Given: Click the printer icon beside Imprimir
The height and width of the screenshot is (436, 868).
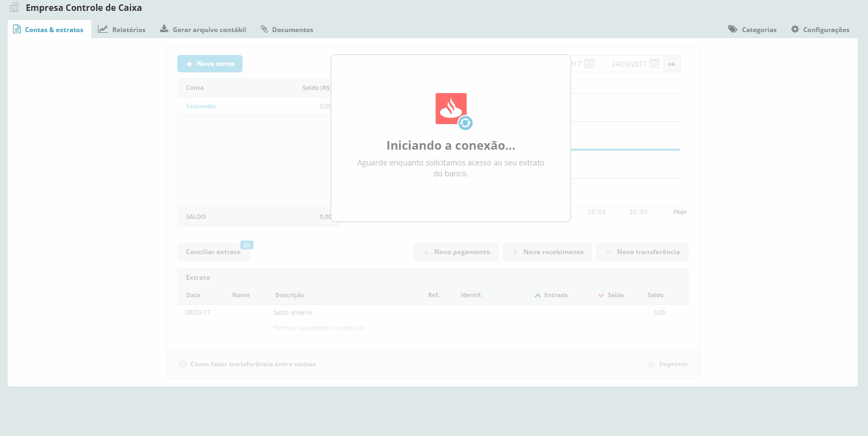Looking at the screenshot, I should pyautogui.click(x=651, y=364).
